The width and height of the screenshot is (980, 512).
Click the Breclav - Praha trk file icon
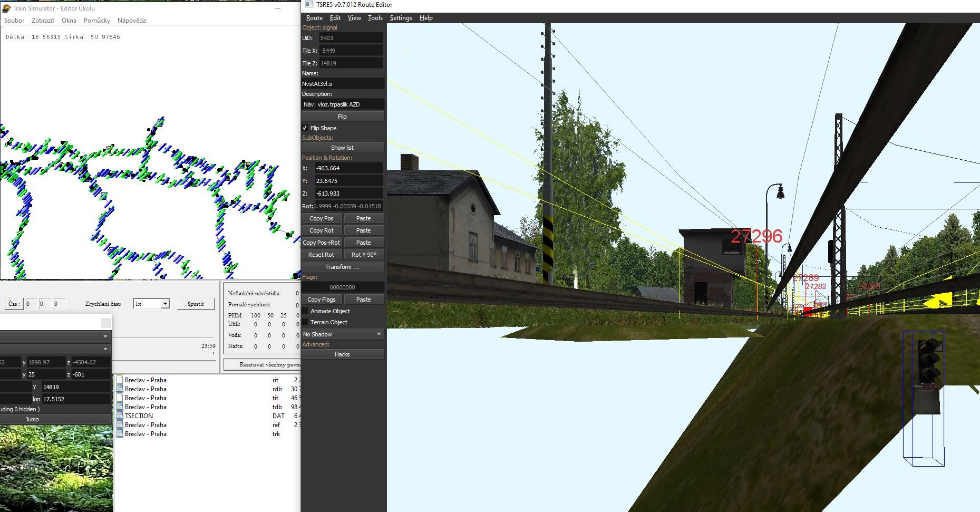[120, 434]
